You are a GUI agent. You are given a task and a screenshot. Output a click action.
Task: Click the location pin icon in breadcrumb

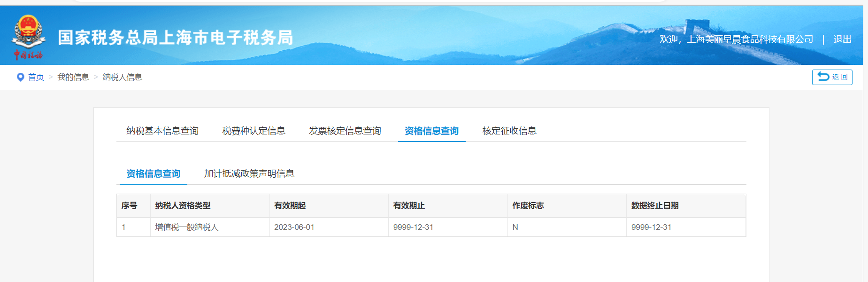coord(20,77)
